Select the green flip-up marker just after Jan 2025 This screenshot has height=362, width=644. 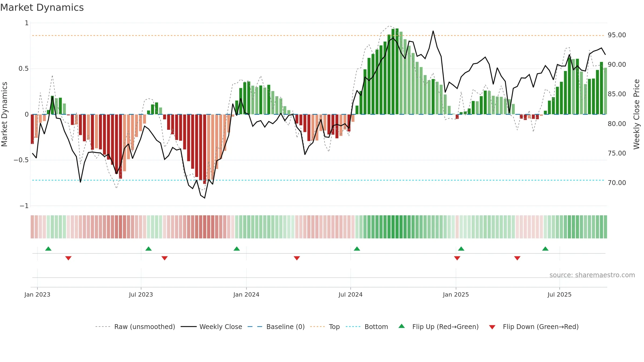pos(461,249)
